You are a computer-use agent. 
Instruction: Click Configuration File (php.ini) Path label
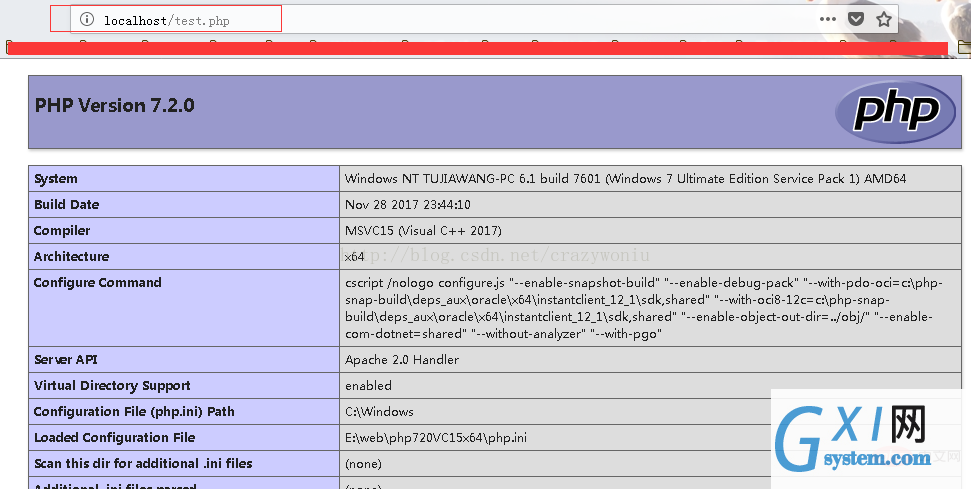[134, 412]
